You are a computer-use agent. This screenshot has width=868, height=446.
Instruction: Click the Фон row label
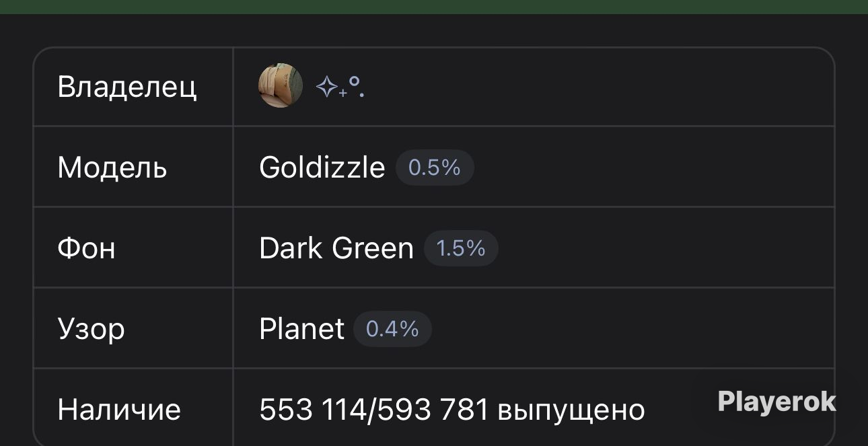(x=87, y=248)
